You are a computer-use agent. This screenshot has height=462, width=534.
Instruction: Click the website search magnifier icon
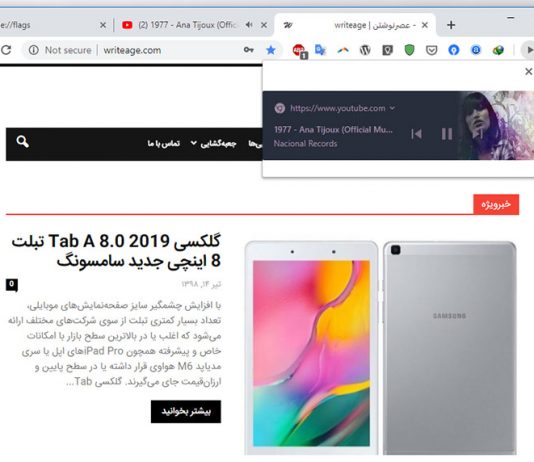[x=22, y=141]
